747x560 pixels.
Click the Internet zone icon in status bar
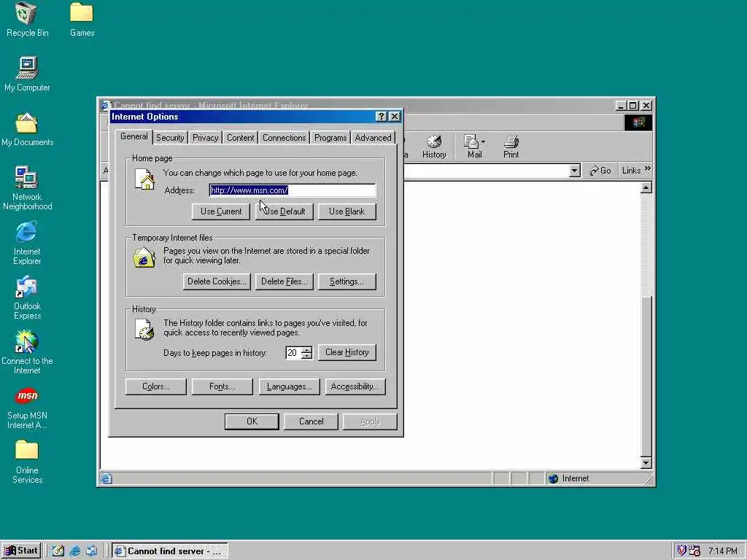[x=553, y=478]
